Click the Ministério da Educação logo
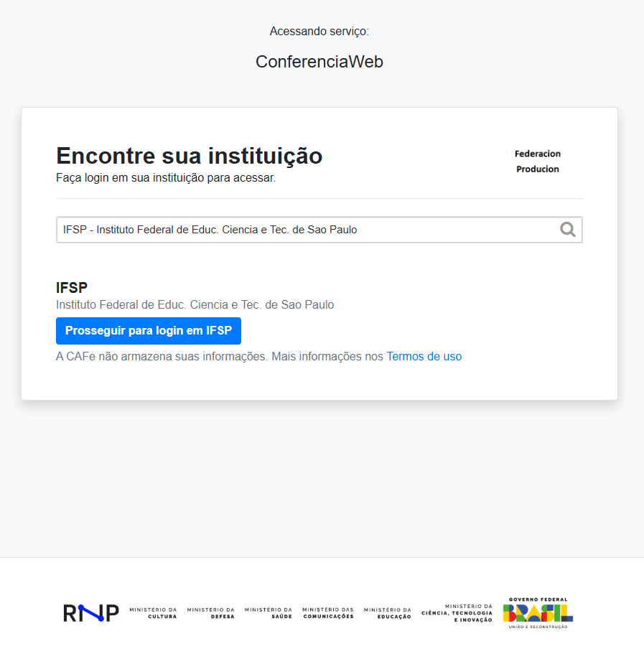 (x=388, y=612)
